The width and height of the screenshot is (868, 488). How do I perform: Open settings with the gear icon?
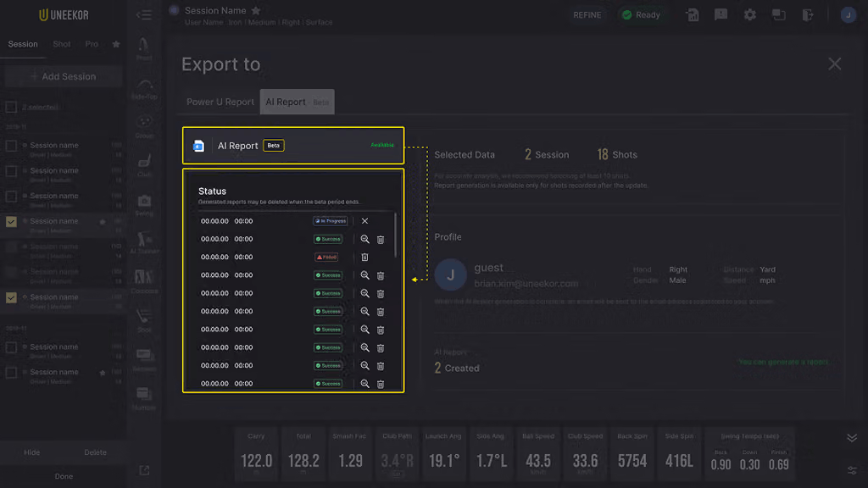pos(749,15)
